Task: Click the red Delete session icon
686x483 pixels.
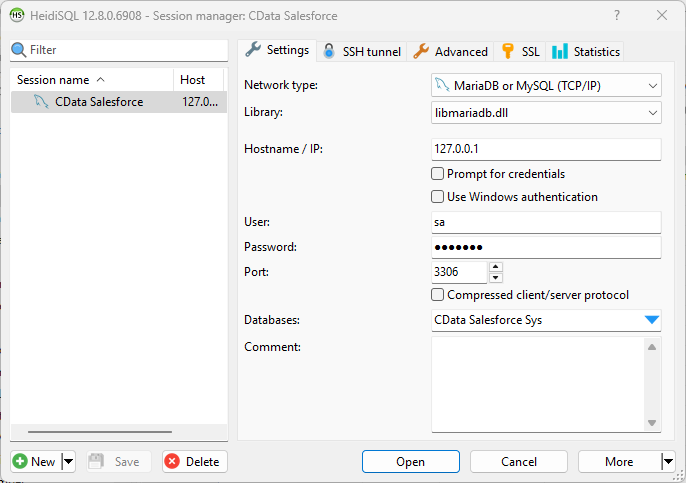Action: click(x=172, y=461)
